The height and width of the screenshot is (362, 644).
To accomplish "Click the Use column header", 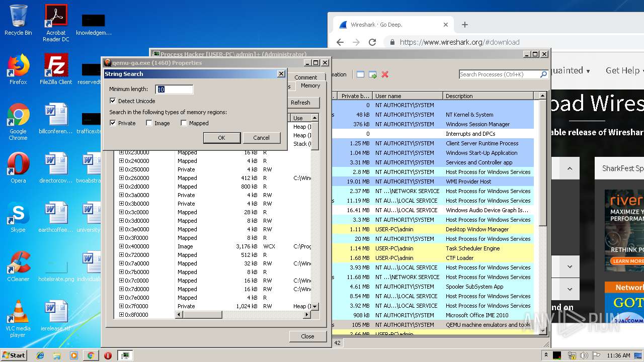I will (x=301, y=118).
